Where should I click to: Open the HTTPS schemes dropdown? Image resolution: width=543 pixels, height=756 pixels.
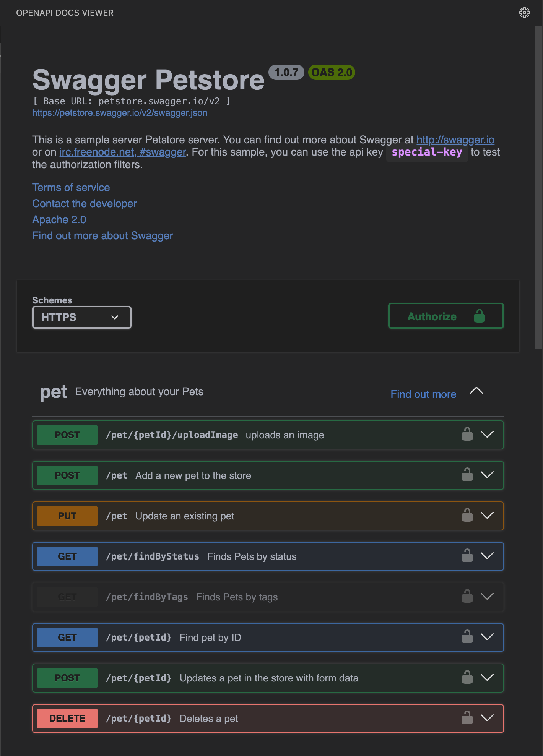[82, 317]
